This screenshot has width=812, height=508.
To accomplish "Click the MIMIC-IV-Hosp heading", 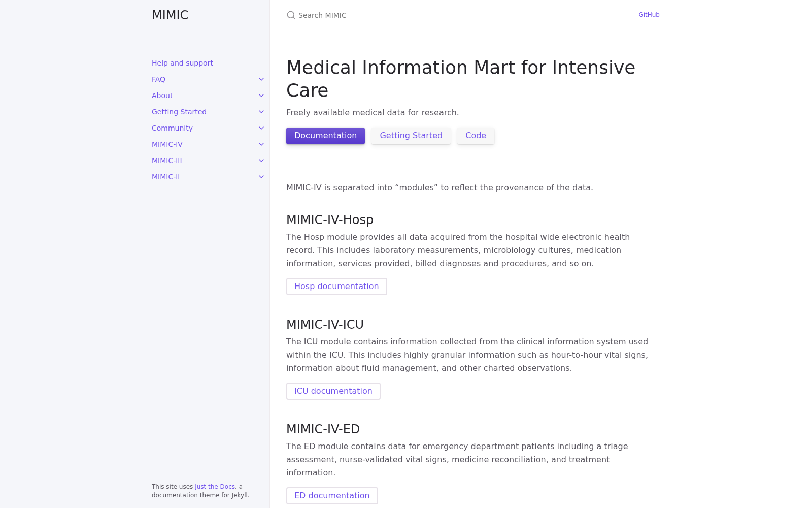I will [330, 220].
